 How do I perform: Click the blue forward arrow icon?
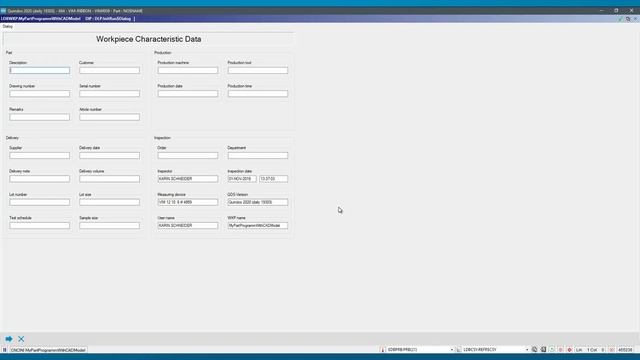pos(9,339)
